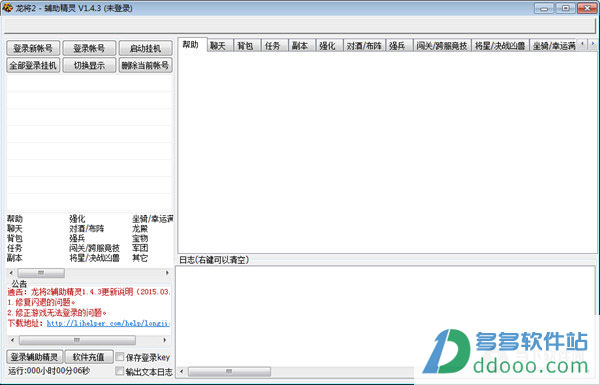Click 删除当前帐号 button
600x385 pixels.
pos(145,65)
